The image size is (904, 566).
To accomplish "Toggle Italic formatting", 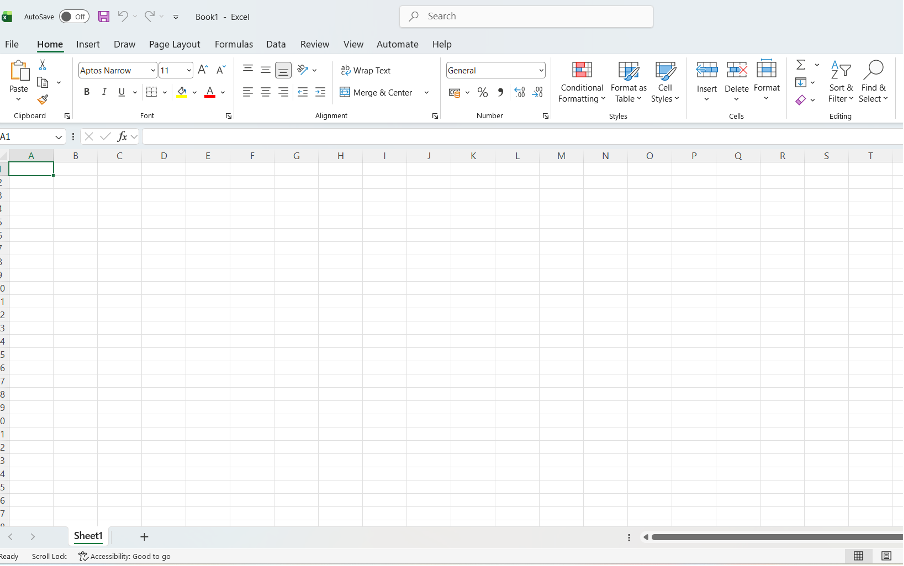I will coord(104,92).
